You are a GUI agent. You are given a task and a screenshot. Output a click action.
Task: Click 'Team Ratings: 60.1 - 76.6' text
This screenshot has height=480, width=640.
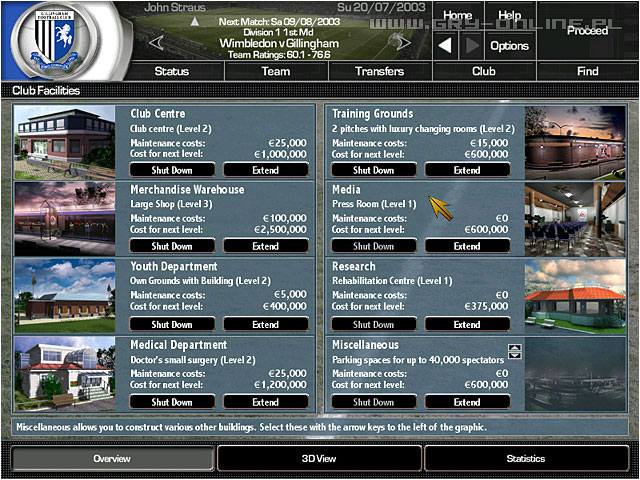coord(279,55)
